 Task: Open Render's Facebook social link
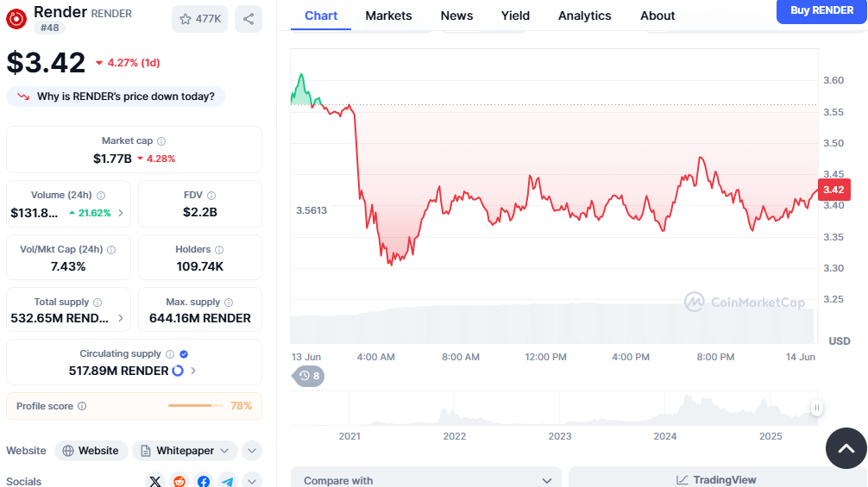point(204,481)
